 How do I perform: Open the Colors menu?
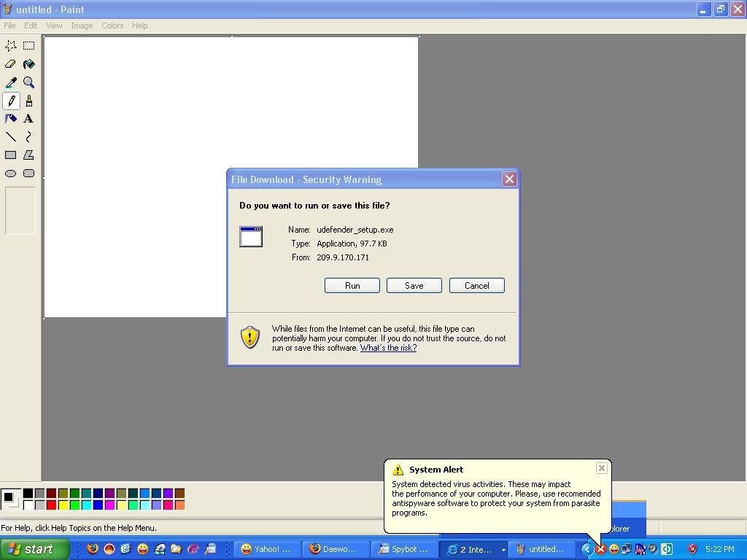click(112, 26)
